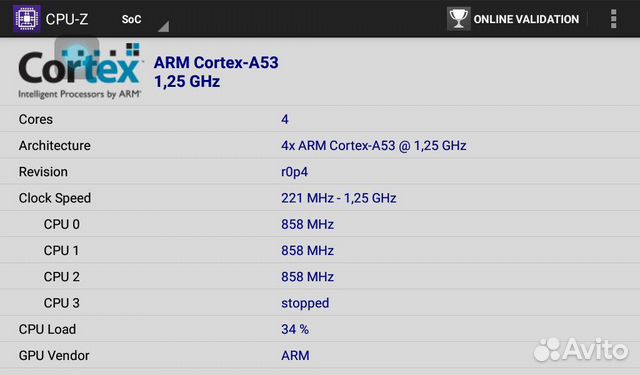The width and height of the screenshot is (640, 375).
Task: Tap the Revision r0p4 row
Action: (320, 172)
